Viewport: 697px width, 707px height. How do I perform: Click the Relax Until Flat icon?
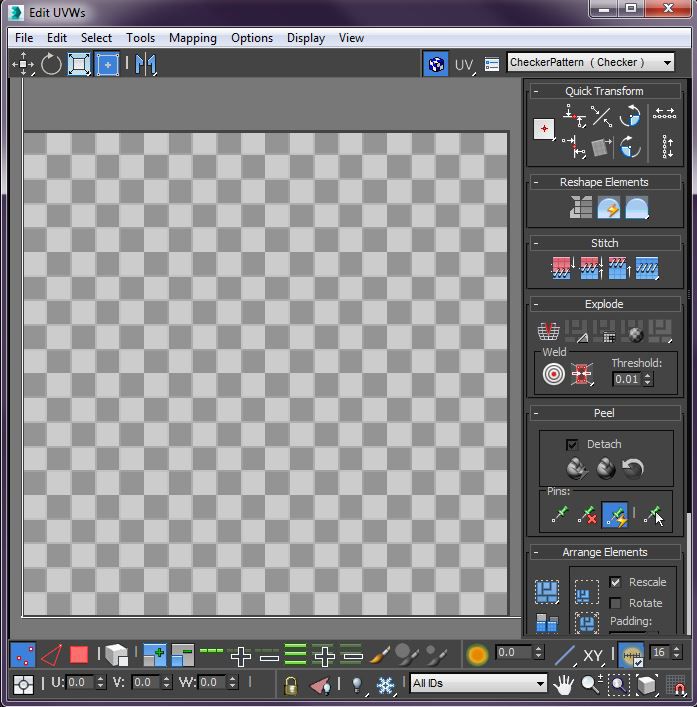[x=608, y=208]
